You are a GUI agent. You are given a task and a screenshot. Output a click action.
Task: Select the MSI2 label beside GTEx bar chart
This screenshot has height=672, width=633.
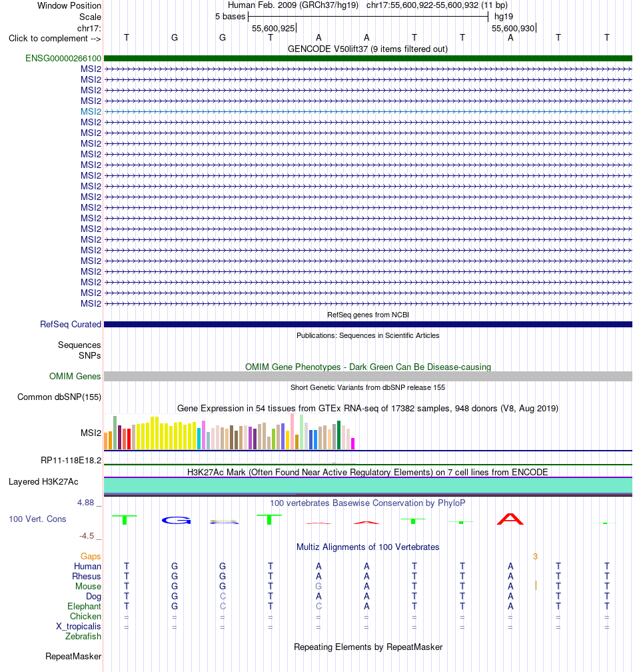[91, 433]
